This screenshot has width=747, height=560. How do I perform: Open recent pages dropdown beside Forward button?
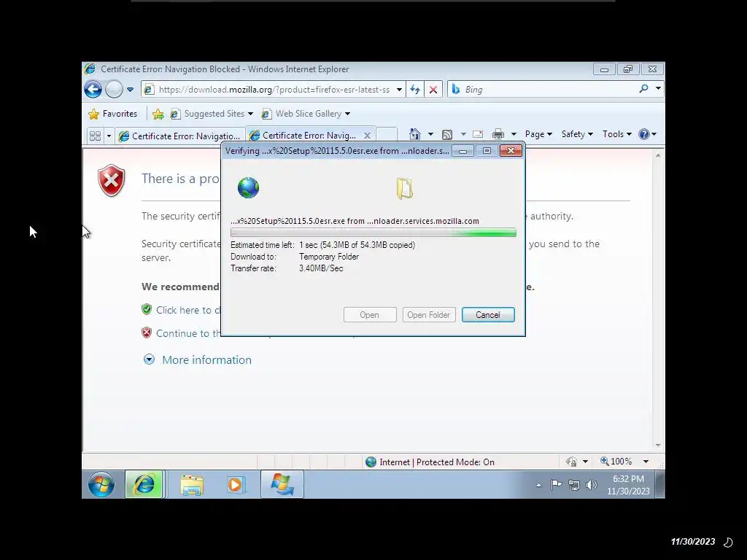pos(130,89)
